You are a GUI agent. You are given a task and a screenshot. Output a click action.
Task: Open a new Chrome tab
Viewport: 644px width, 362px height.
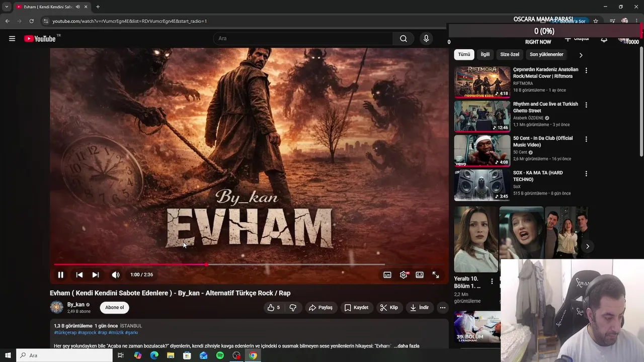pos(98,7)
